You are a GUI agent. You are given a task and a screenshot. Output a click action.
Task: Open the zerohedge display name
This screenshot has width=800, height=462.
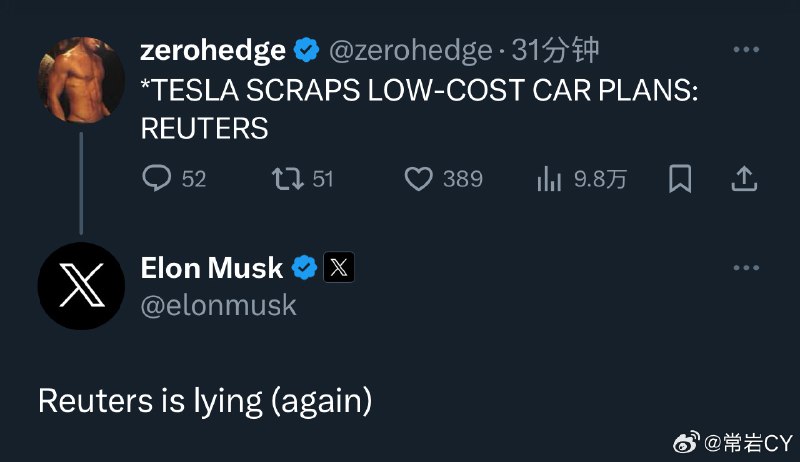click(213, 50)
